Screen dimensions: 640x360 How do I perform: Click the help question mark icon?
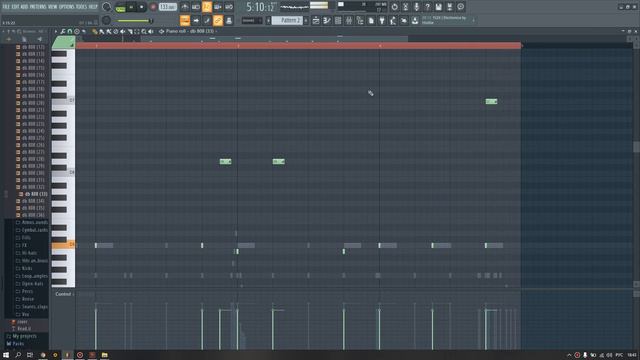(427, 7)
